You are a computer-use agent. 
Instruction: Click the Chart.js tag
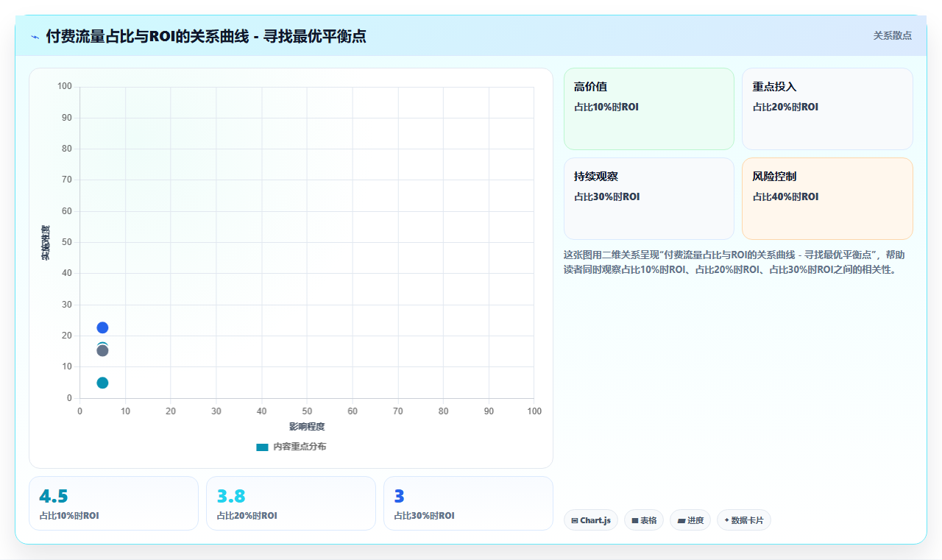point(591,520)
